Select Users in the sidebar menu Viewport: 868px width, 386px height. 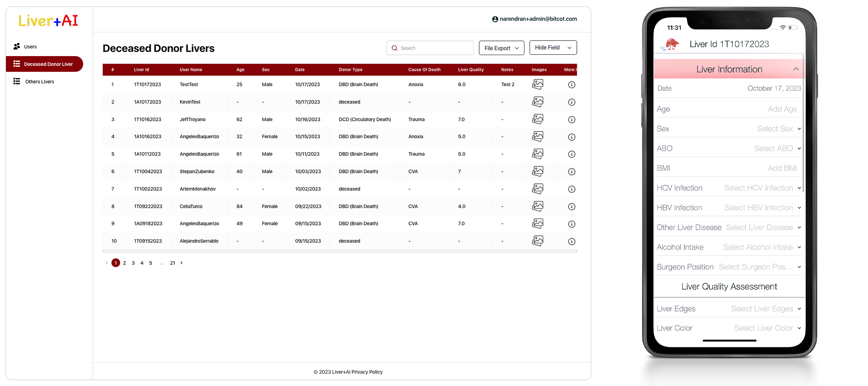pyautogui.click(x=30, y=46)
